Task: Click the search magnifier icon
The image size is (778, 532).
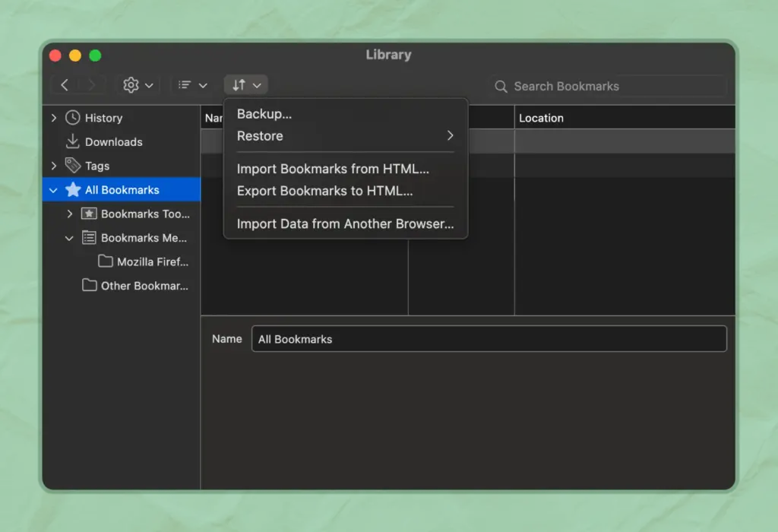Action: point(501,87)
